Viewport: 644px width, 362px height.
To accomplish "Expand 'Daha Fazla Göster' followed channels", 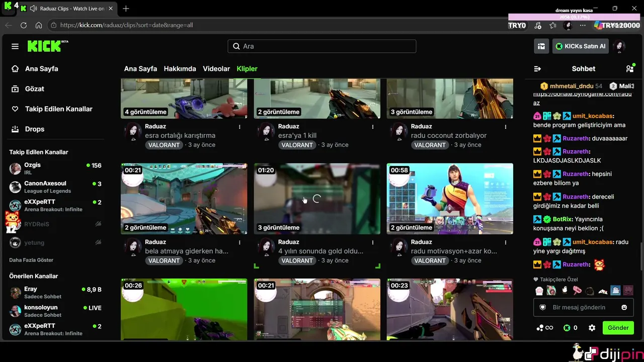I will click(x=31, y=260).
